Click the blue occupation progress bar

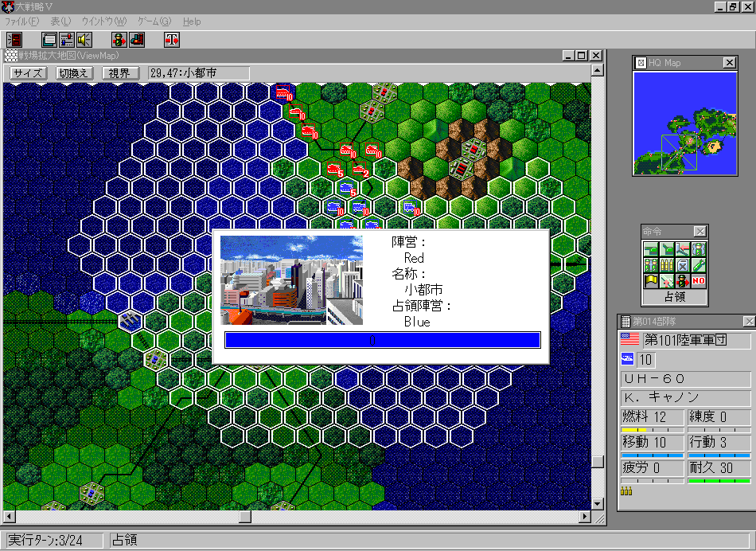pyautogui.click(x=382, y=340)
